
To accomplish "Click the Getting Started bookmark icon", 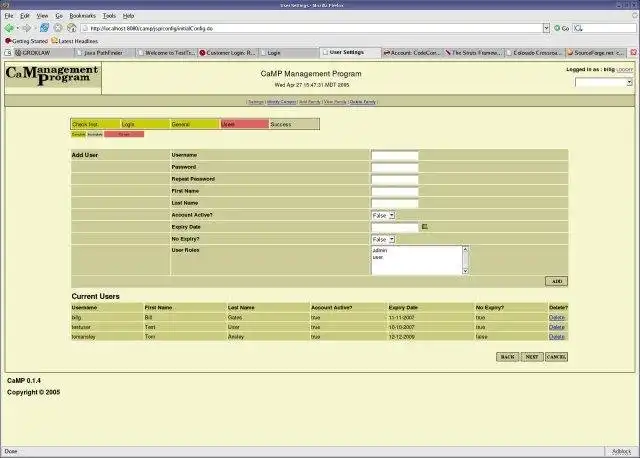I will coord(8,41).
